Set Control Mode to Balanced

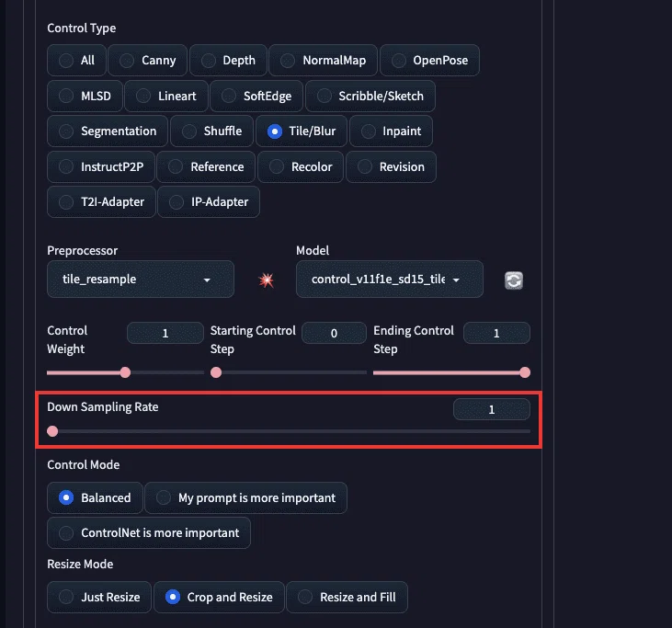pos(95,497)
